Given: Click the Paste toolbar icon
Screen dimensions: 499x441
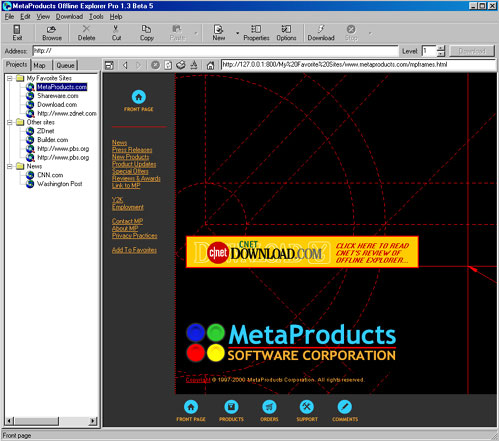Looking at the screenshot, I should [x=177, y=33].
